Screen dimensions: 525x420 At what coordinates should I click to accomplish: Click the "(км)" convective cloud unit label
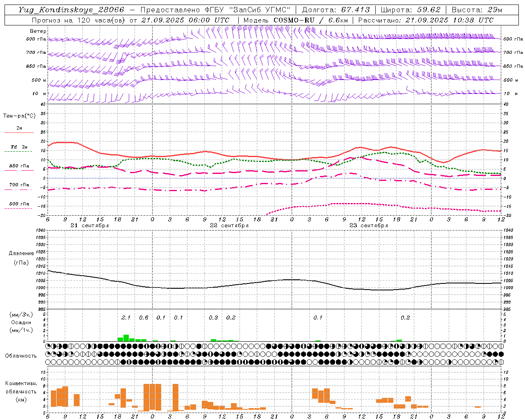coord(22,399)
